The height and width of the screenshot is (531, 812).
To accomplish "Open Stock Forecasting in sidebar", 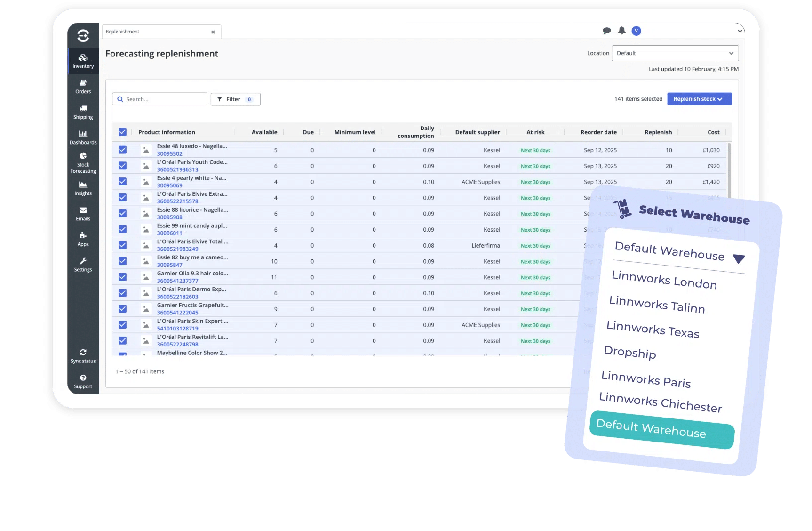I will point(83,162).
